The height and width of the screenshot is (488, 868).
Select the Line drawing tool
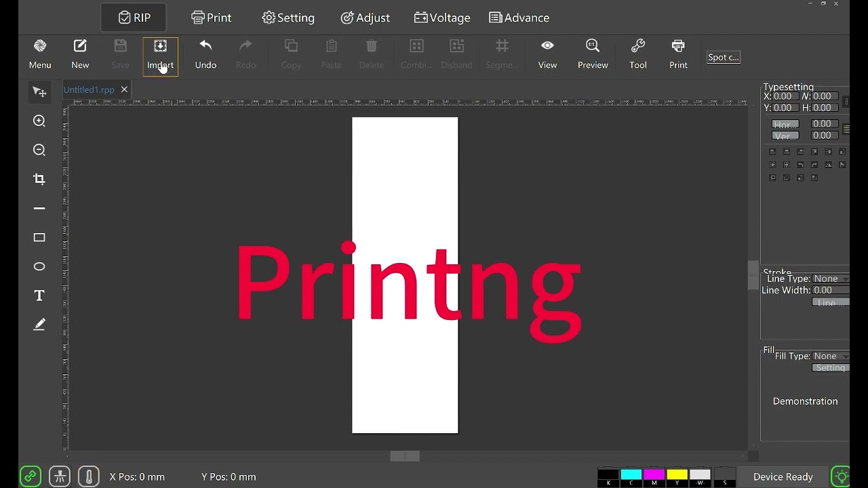(x=39, y=209)
